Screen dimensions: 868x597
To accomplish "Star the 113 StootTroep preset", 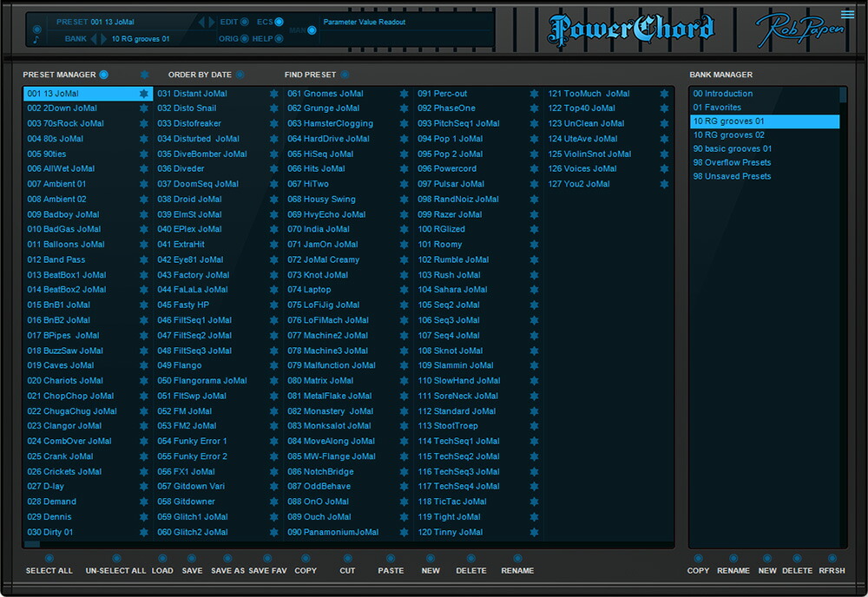I will (x=534, y=426).
